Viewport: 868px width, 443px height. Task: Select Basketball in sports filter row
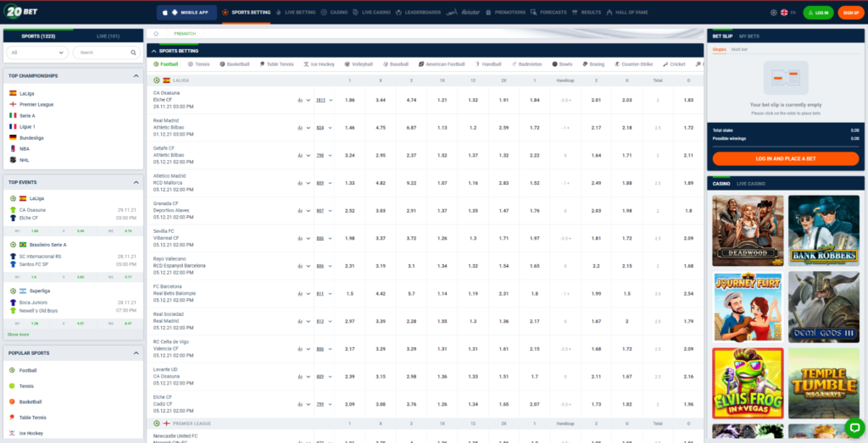tap(235, 64)
